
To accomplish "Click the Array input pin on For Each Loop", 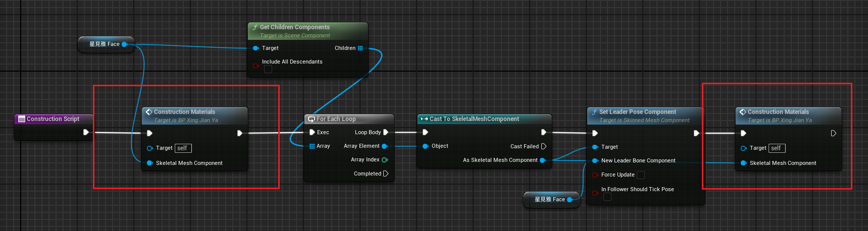I will [x=312, y=146].
